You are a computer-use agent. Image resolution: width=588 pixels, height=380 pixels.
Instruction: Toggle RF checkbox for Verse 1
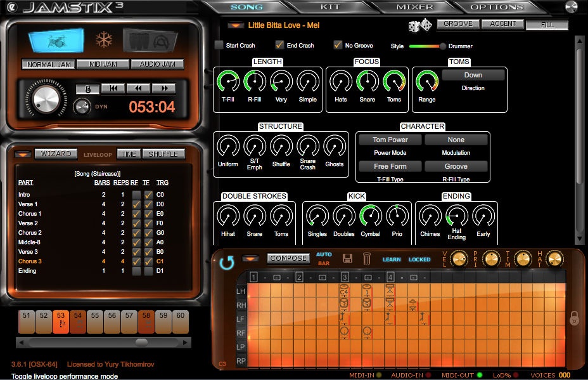[136, 204]
